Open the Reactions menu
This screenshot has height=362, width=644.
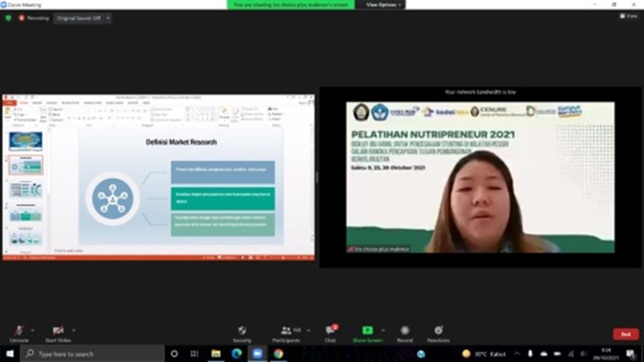[438, 331]
